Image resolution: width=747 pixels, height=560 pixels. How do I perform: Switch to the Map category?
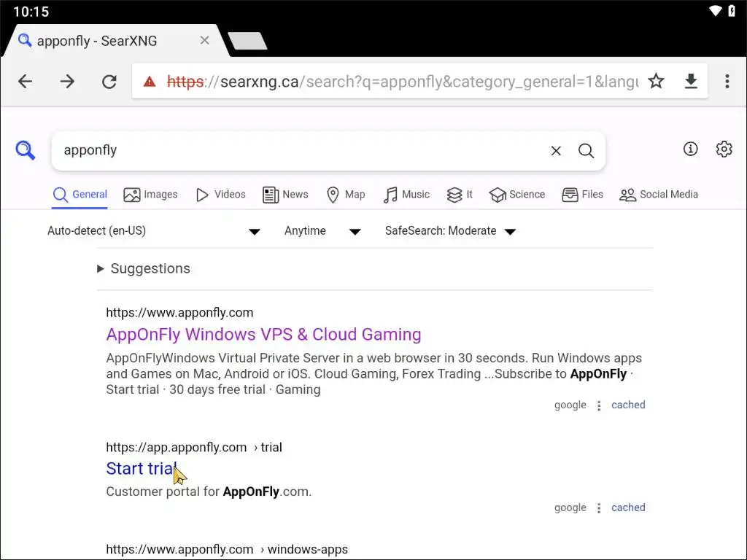pyautogui.click(x=346, y=194)
